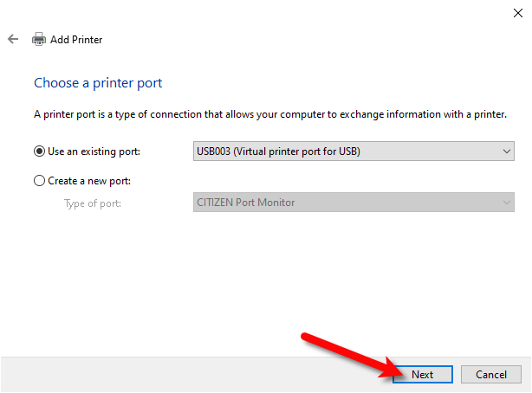Viewport: 532px width, 393px height.
Task: Click the 'Type of port:' label
Action: coord(93,203)
